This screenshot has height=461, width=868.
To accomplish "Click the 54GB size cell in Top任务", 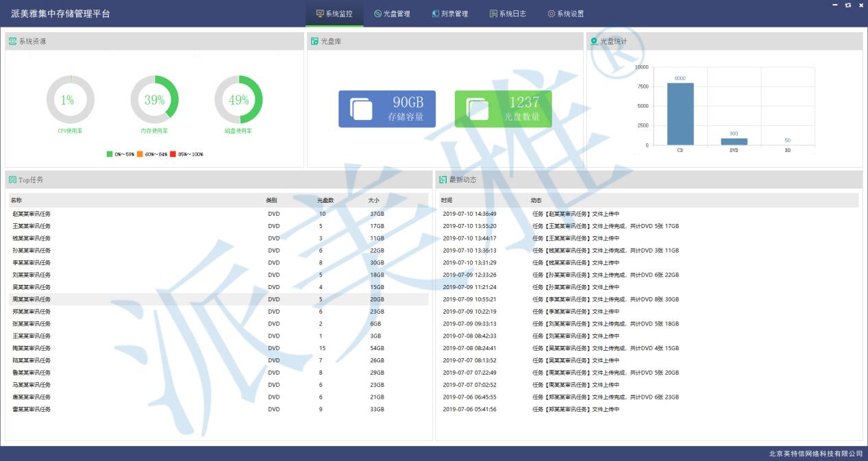I will pos(377,348).
